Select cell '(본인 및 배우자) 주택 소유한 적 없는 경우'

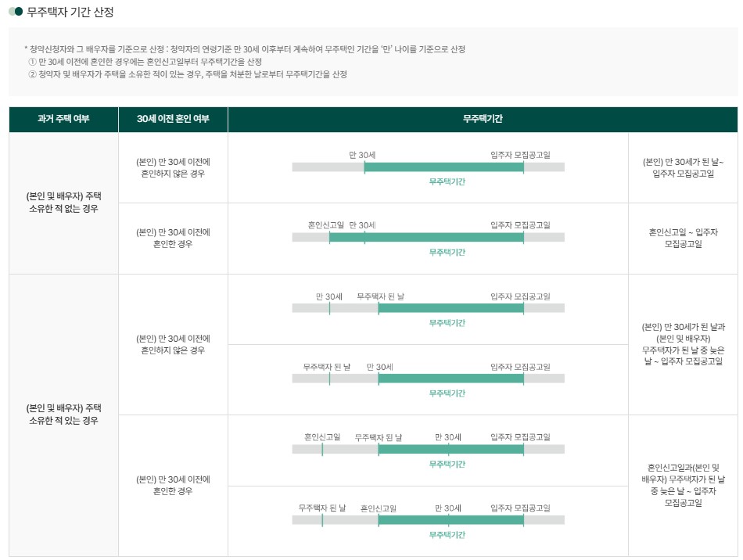[x=63, y=203]
